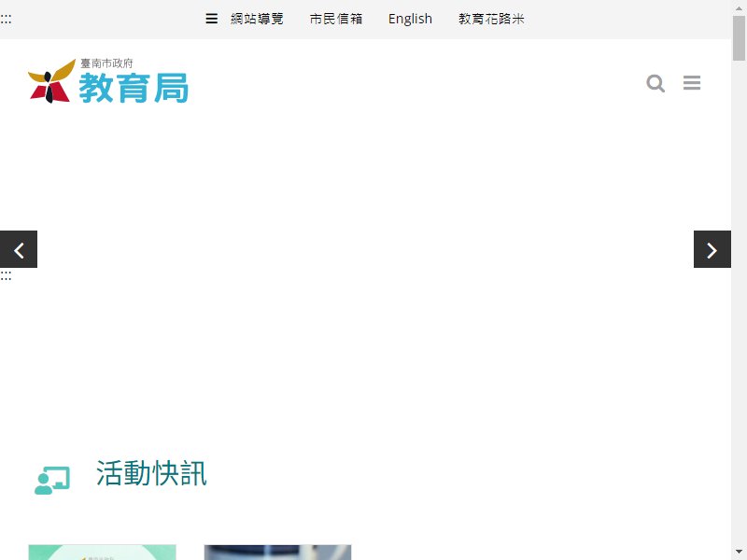Show the previous carousel slide
Viewport: 747px width, 560px height.
[19, 249]
